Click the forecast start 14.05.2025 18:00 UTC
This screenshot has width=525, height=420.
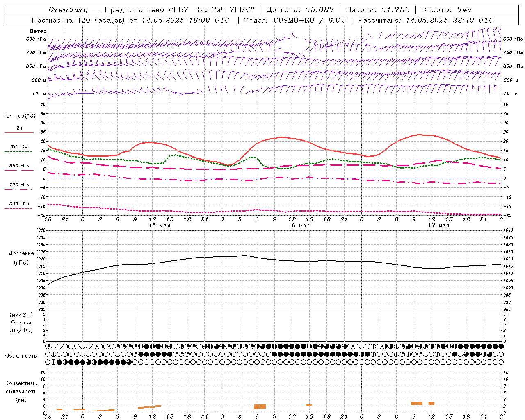click(x=186, y=20)
